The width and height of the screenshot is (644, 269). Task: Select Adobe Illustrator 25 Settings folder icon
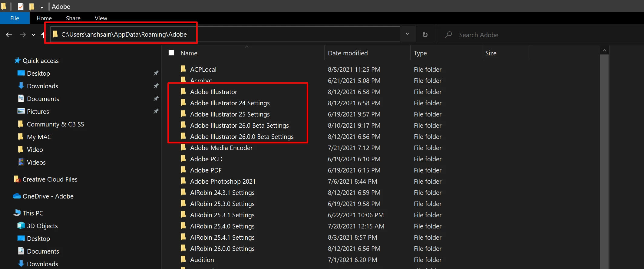pos(183,114)
